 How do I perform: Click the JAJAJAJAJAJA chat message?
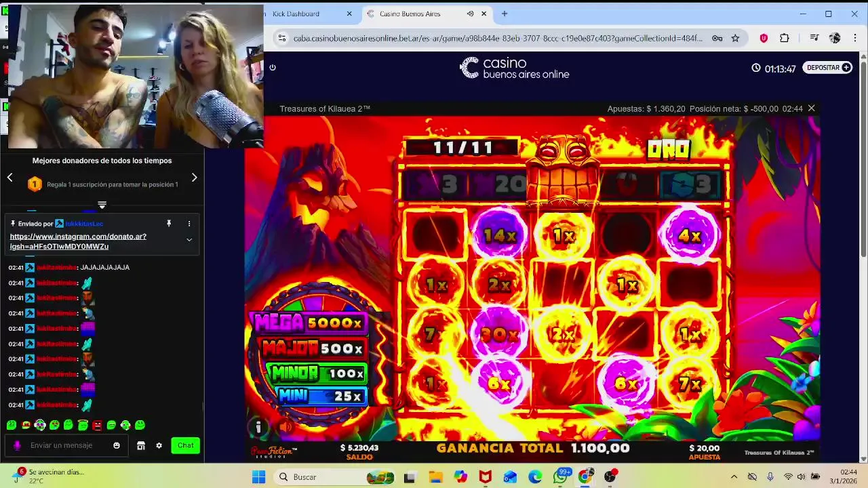pyautogui.click(x=104, y=267)
